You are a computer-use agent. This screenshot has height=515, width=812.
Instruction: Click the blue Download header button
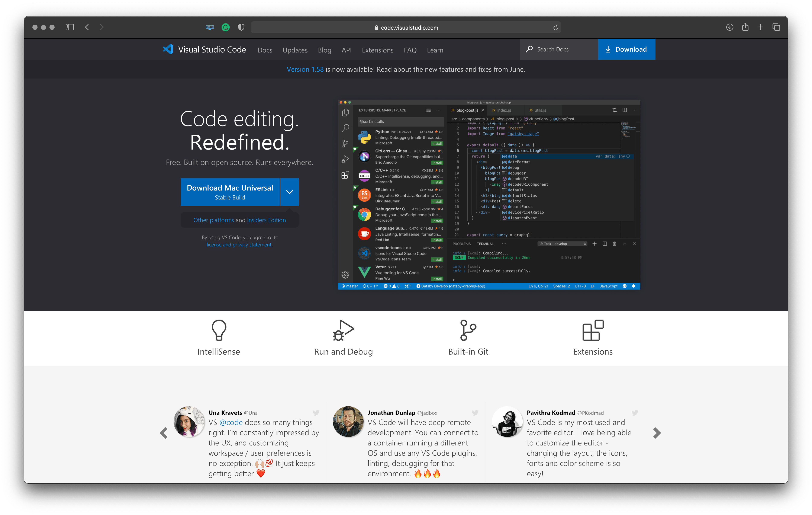(x=626, y=49)
